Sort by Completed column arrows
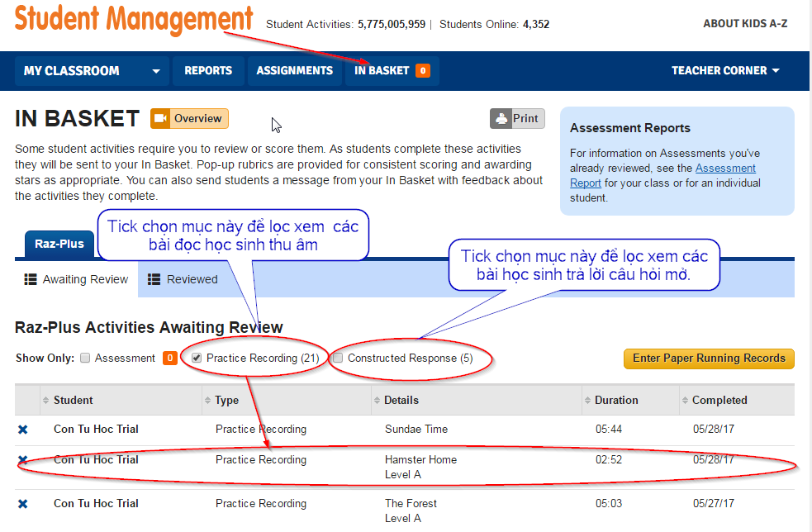The height and width of the screenshot is (532, 812). coord(685,401)
